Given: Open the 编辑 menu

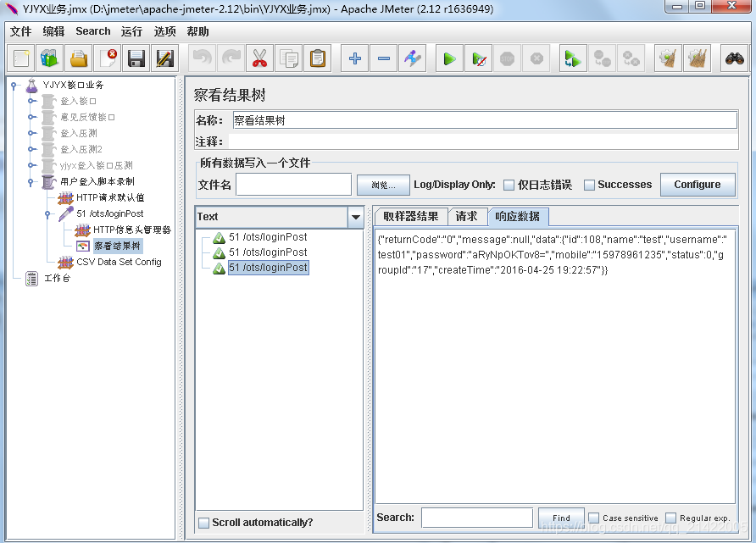Looking at the screenshot, I should pyautogui.click(x=53, y=31).
